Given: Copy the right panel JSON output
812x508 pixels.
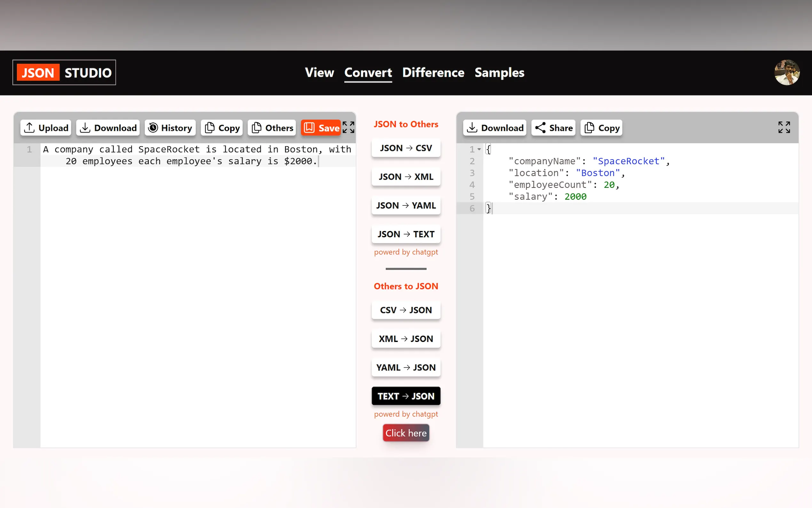Looking at the screenshot, I should coord(602,128).
